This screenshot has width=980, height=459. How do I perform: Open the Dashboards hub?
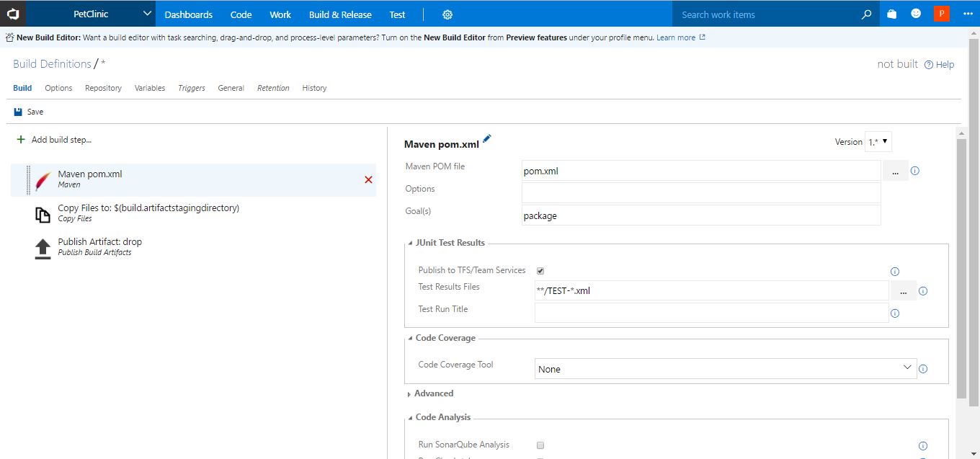pyautogui.click(x=189, y=14)
